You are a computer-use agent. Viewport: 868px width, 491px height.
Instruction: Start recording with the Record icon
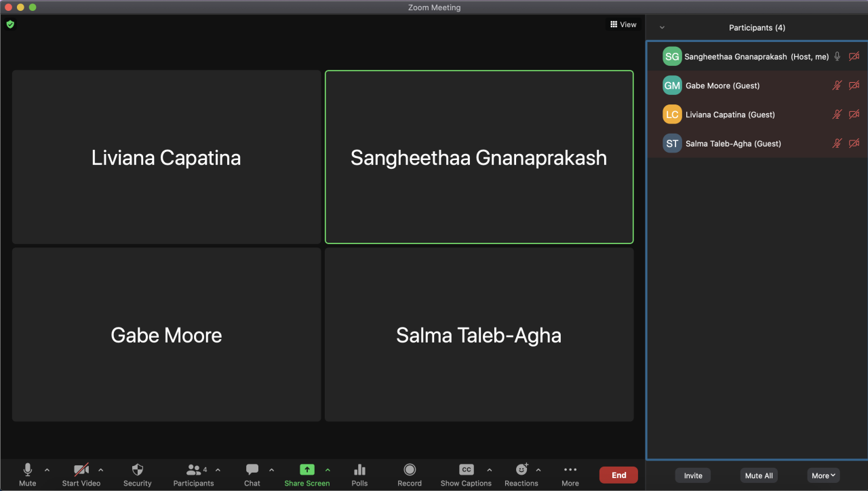pos(410,470)
